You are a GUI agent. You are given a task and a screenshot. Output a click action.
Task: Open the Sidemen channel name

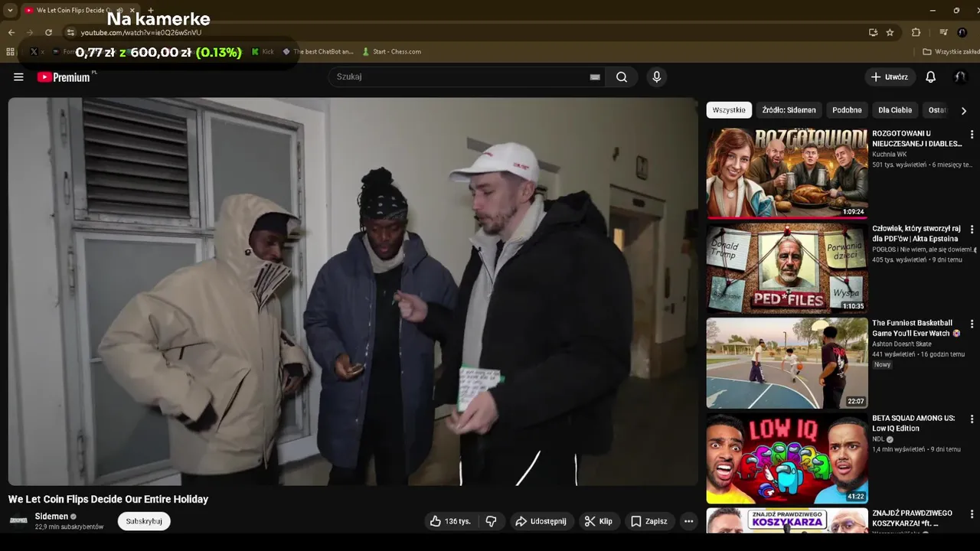(x=52, y=517)
